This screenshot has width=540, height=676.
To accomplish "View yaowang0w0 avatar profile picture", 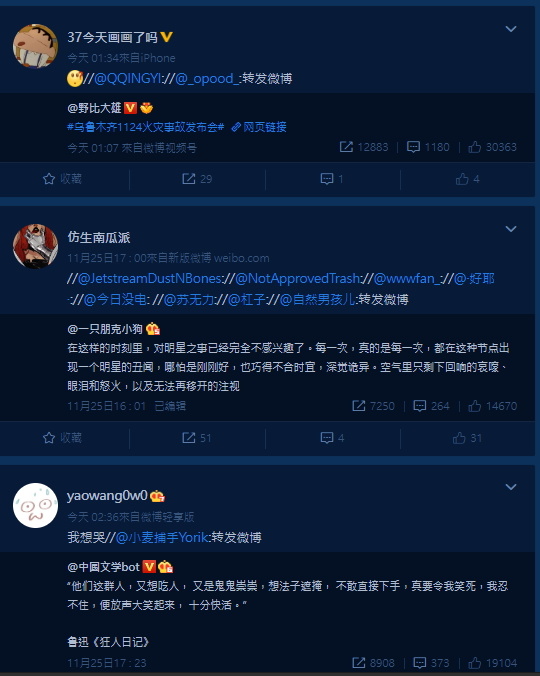I will click(35, 505).
